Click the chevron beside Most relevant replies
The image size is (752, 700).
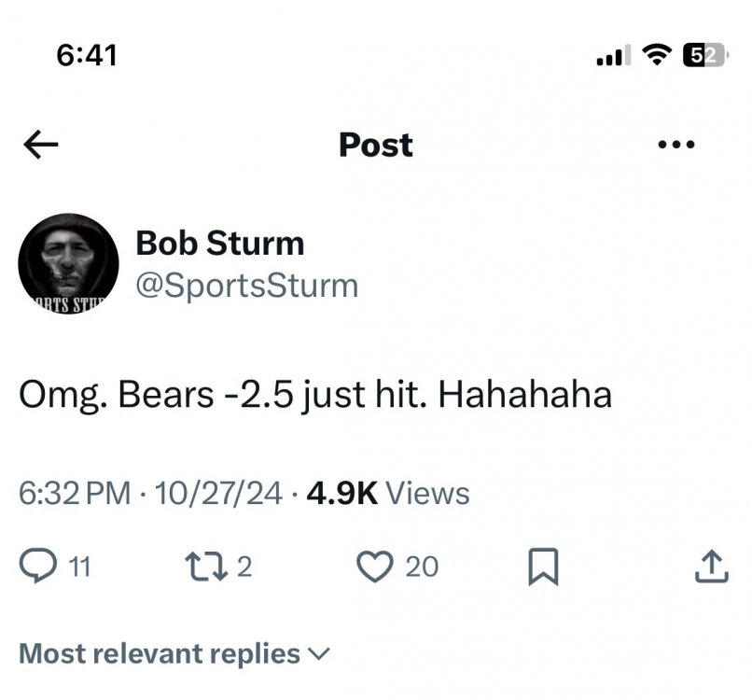[319, 653]
